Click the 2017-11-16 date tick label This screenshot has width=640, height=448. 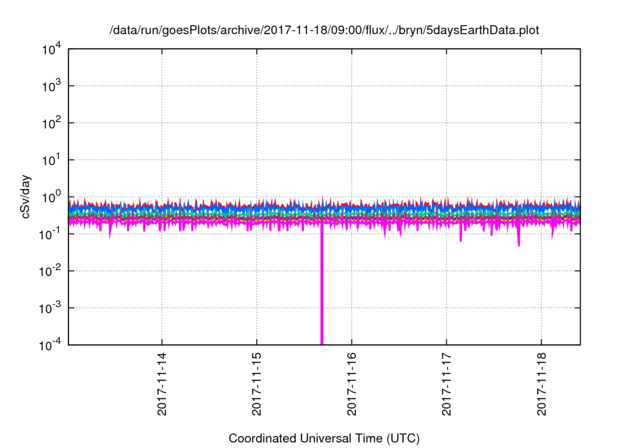tap(352, 384)
